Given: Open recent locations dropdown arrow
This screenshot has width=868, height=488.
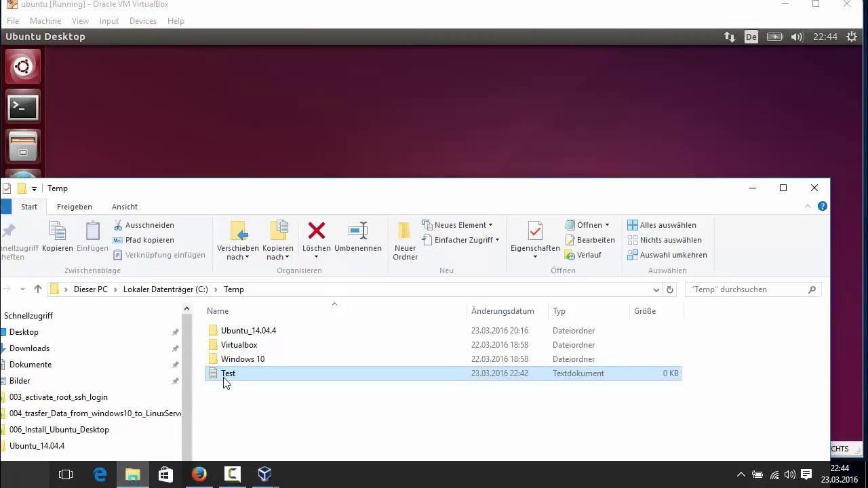Looking at the screenshot, I should (x=22, y=289).
